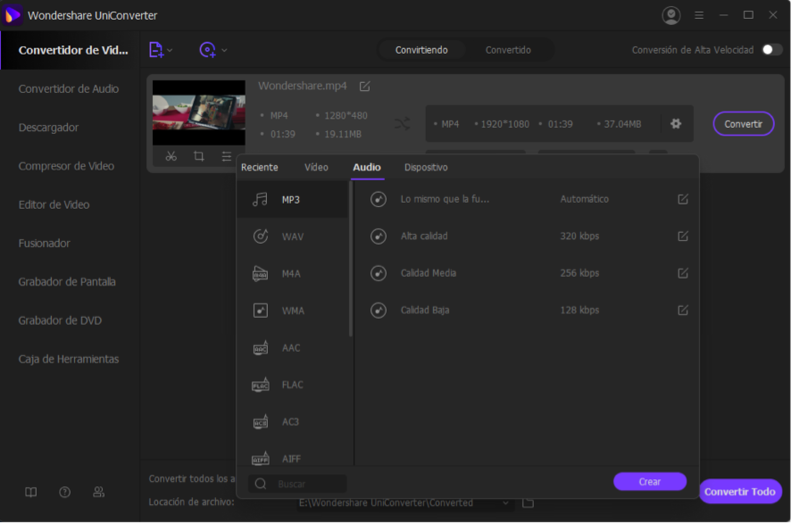Screen dimensions: 791x523
Task: Select MP3 format in list
Action: (x=293, y=200)
